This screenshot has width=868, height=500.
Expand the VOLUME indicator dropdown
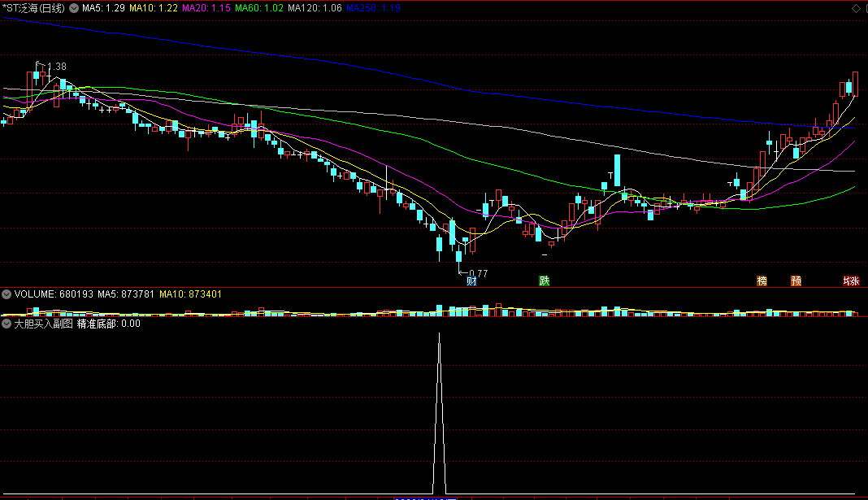(6, 294)
